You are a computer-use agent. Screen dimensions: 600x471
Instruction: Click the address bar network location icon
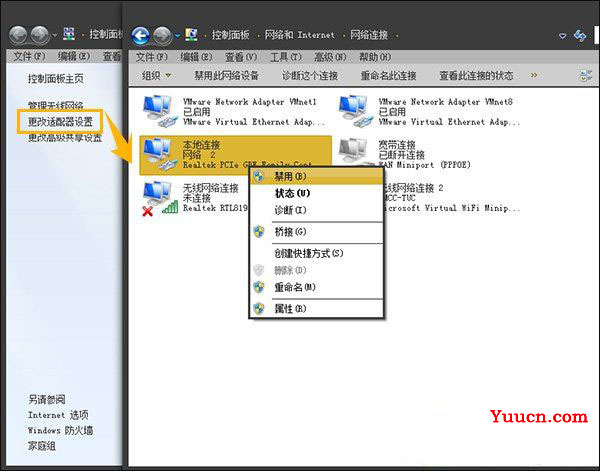[x=191, y=35]
